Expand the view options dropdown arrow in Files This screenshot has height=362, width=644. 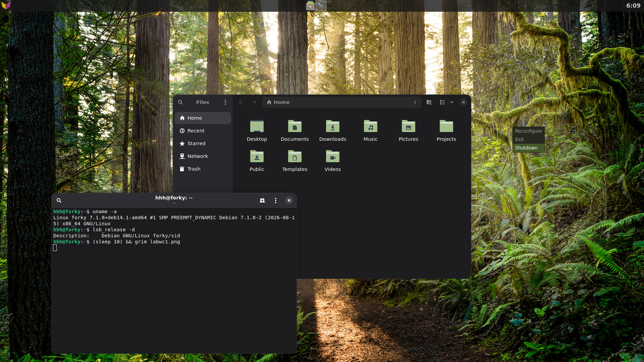[452, 102]
